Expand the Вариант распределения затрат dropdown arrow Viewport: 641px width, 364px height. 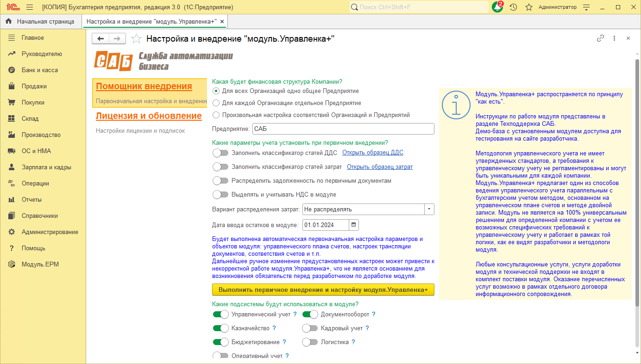click(429, 210)
